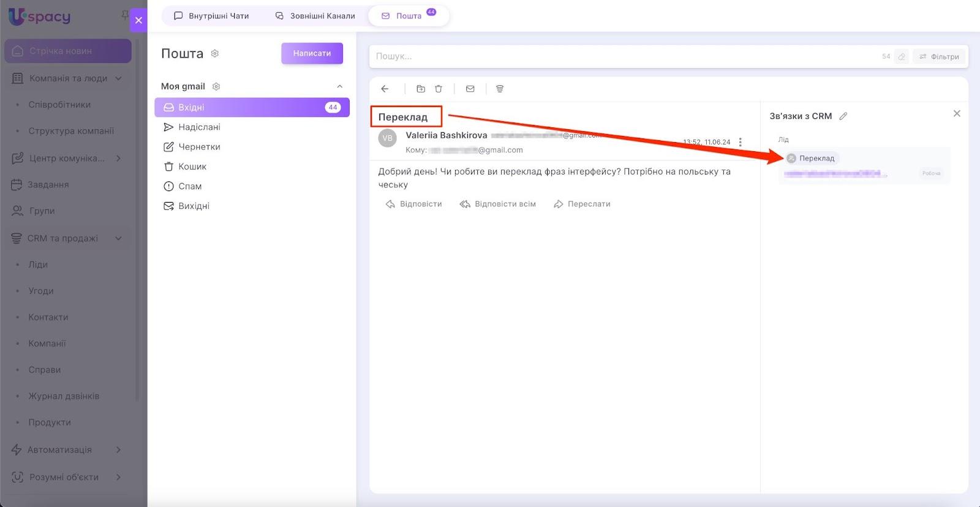Open Угоди in CRM menu
The width and height of the screenshot is (980, 507).
click(41, 291)
